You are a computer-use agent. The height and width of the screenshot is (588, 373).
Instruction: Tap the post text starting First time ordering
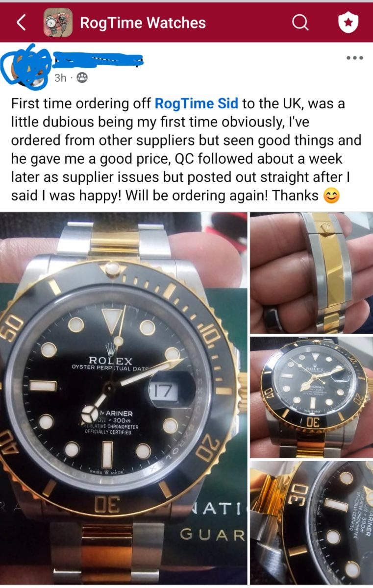click(186, 149)
